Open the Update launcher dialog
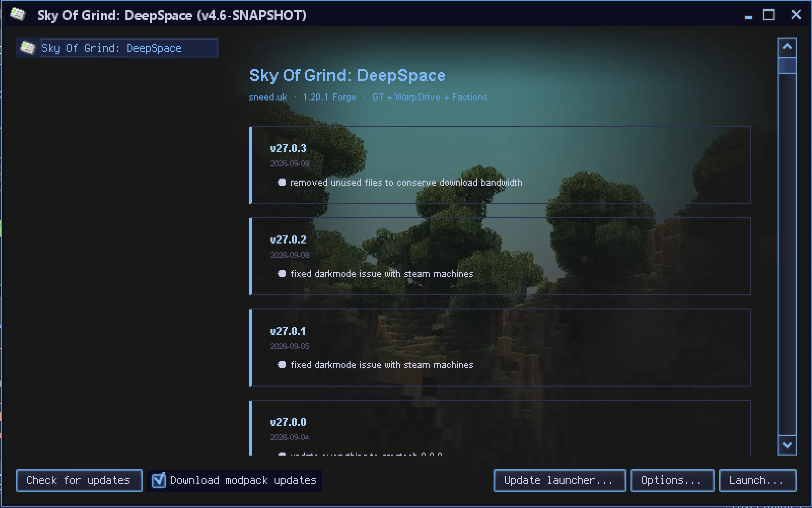812x508 pixels. (x=559, y=480)
